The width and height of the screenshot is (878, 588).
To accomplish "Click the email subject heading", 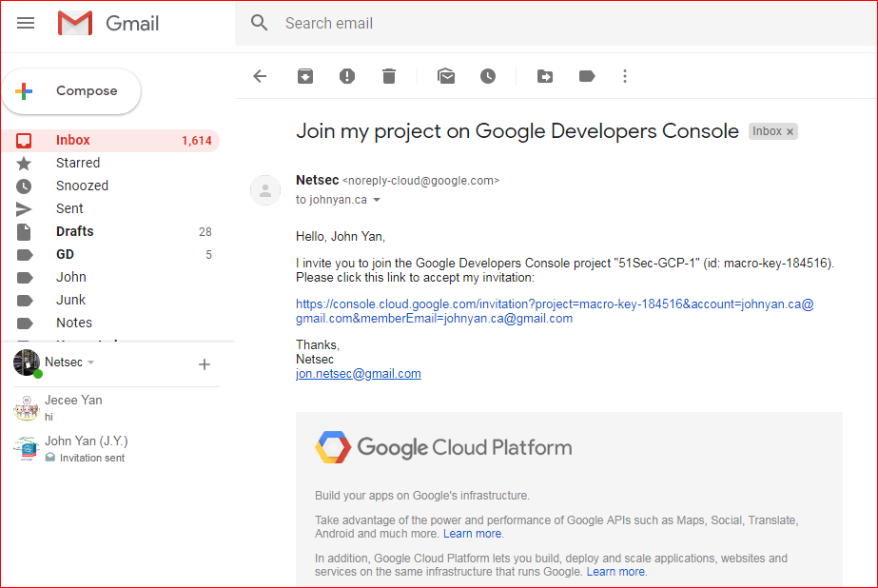I will (x=517, y=131).
